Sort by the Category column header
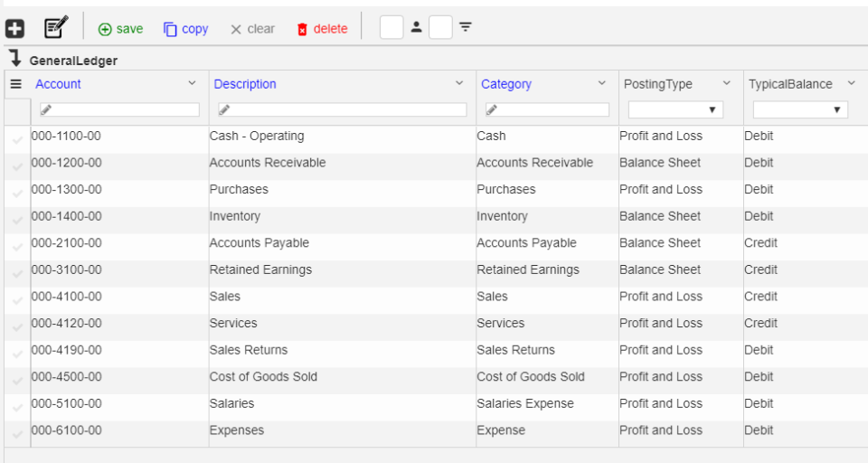Screen dimensions: 868x463 [506, 84]
